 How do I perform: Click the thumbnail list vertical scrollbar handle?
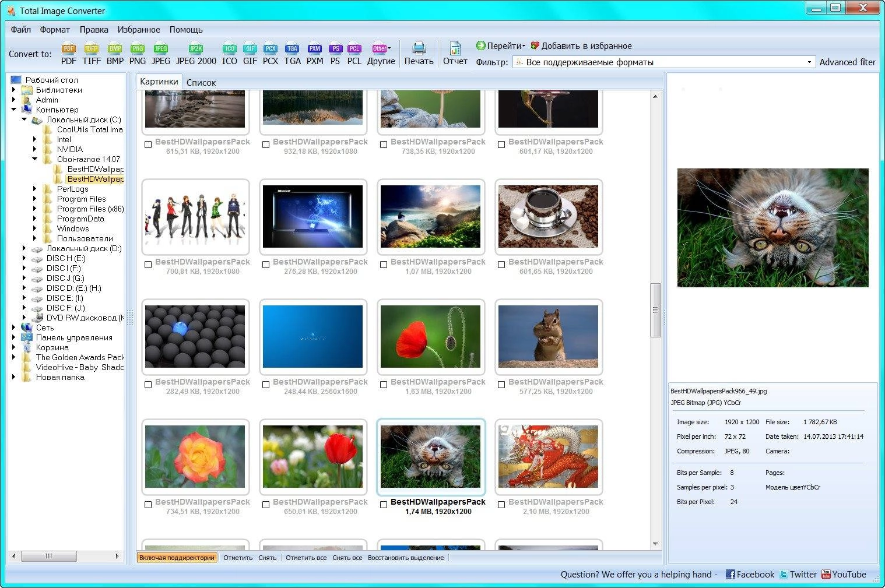click(x=655, y=310)
